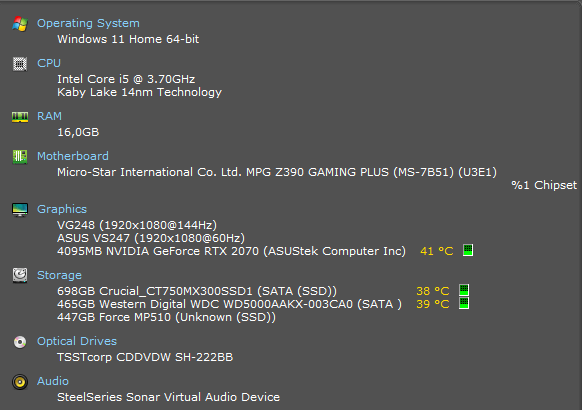Click the Operating System Windows flag icon
Image resolution: width=582 pixels, height=410 pixels.
(20, 24)
